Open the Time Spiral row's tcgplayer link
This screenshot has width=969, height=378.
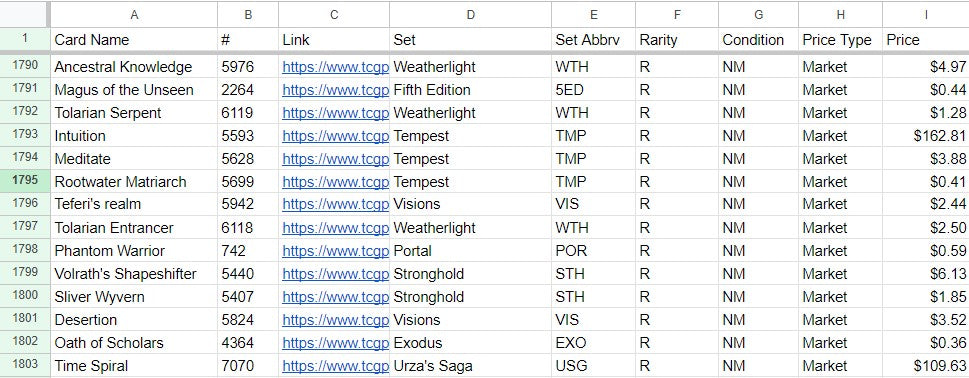[336, 366]
